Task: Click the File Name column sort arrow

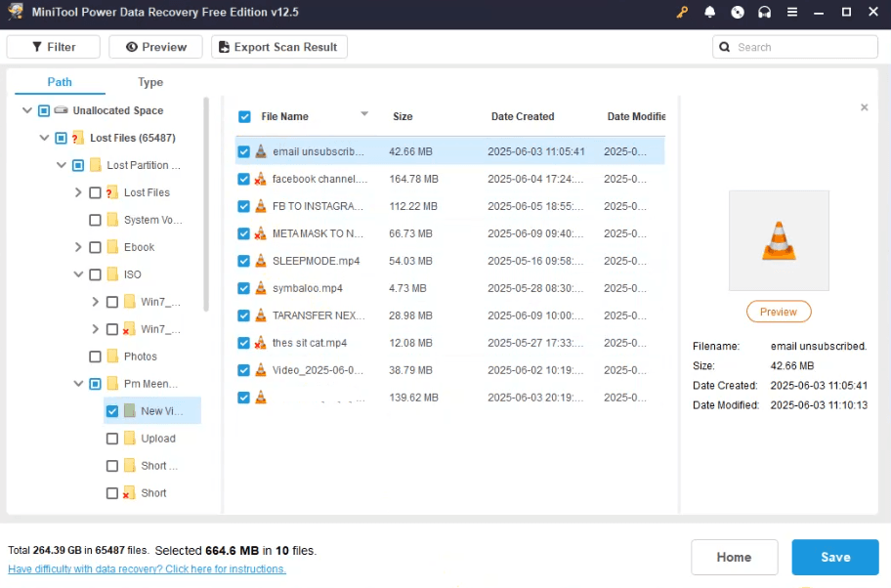Action: [364, 114]
